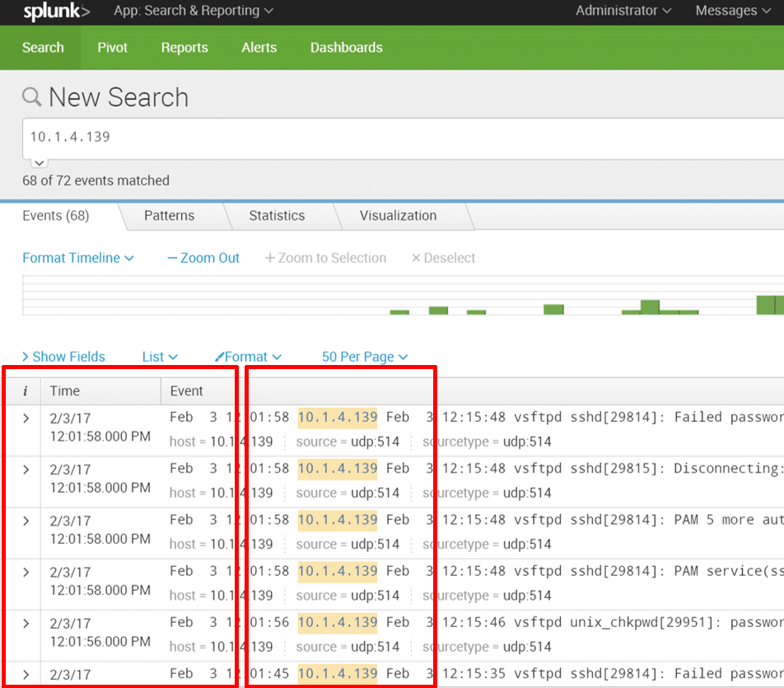This screenshot has width=784, height=688.
Task: Expand the search bar with the chevron below it
Action: pyautogui.click(x=39, y=163)
